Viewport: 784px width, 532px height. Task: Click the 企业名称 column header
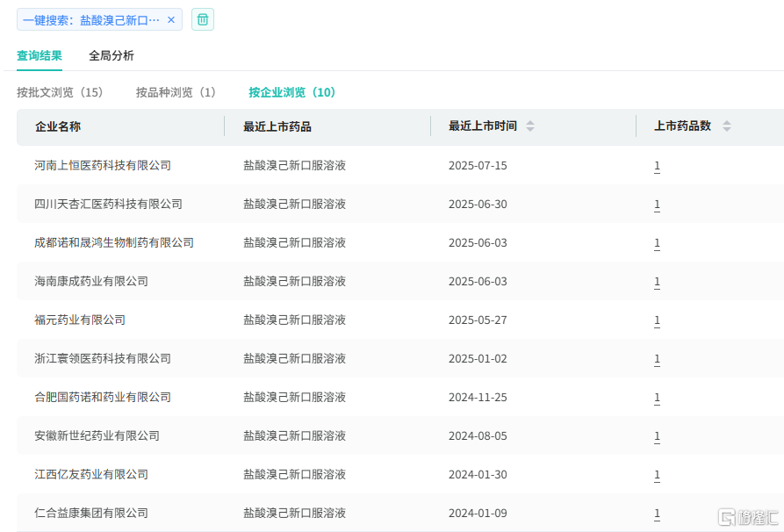coord(58,126)
